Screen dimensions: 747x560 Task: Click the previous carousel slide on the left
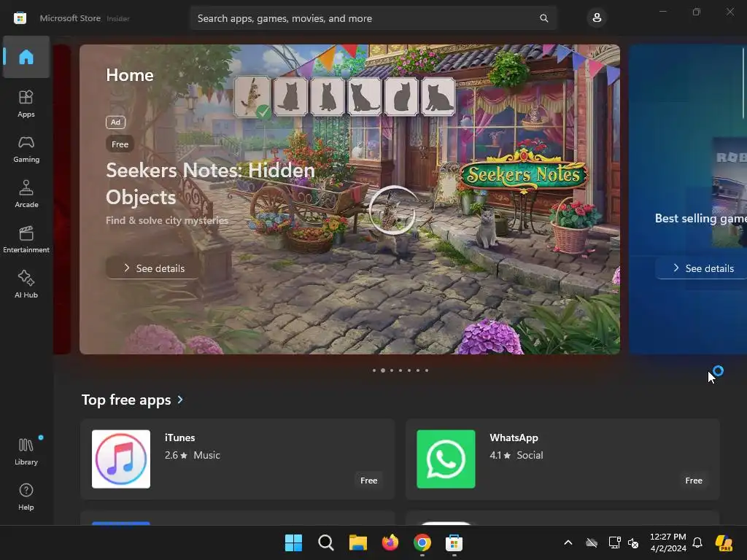[62, 199]
